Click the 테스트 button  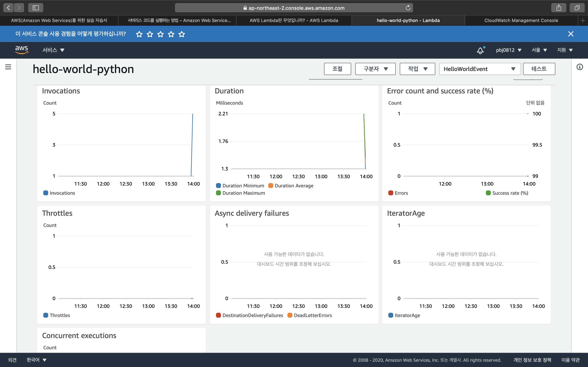point(539,69)
